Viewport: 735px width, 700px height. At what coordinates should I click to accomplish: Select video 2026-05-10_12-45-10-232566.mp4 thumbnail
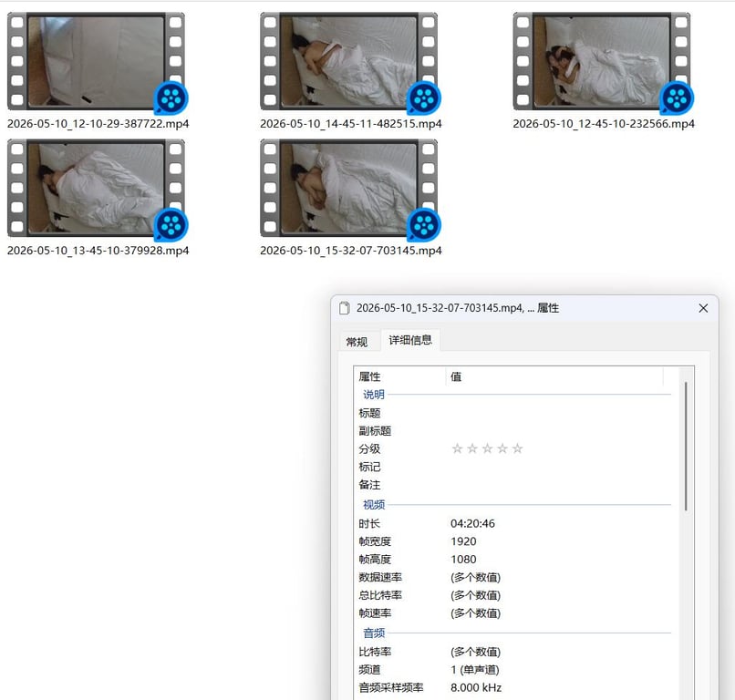[x=602, y=61]
